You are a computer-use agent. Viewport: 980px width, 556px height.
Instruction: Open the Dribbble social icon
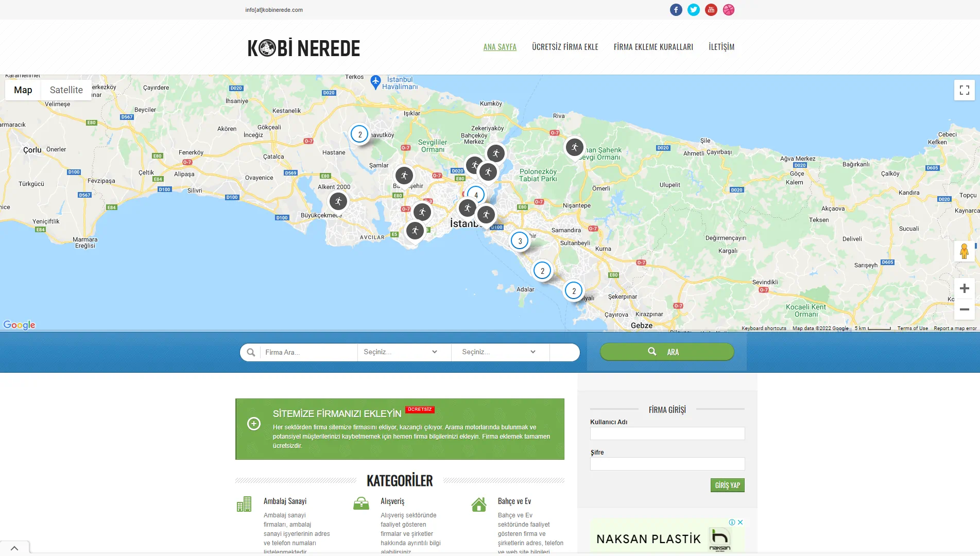(x=728, y=10)
